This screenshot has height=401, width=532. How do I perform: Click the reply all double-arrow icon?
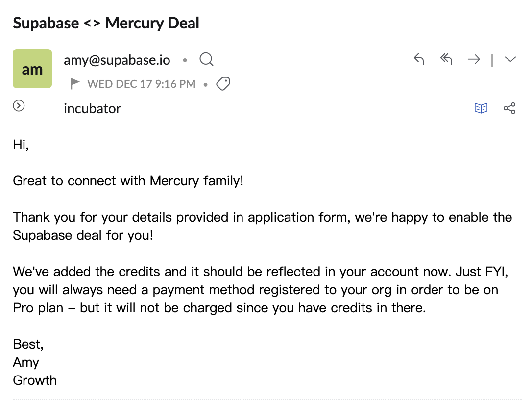tap(446, 60)
